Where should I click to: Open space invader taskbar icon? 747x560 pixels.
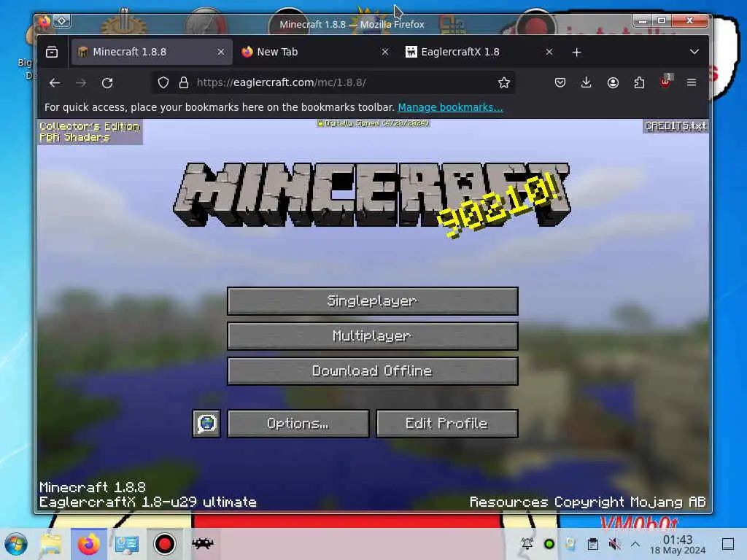203,543
